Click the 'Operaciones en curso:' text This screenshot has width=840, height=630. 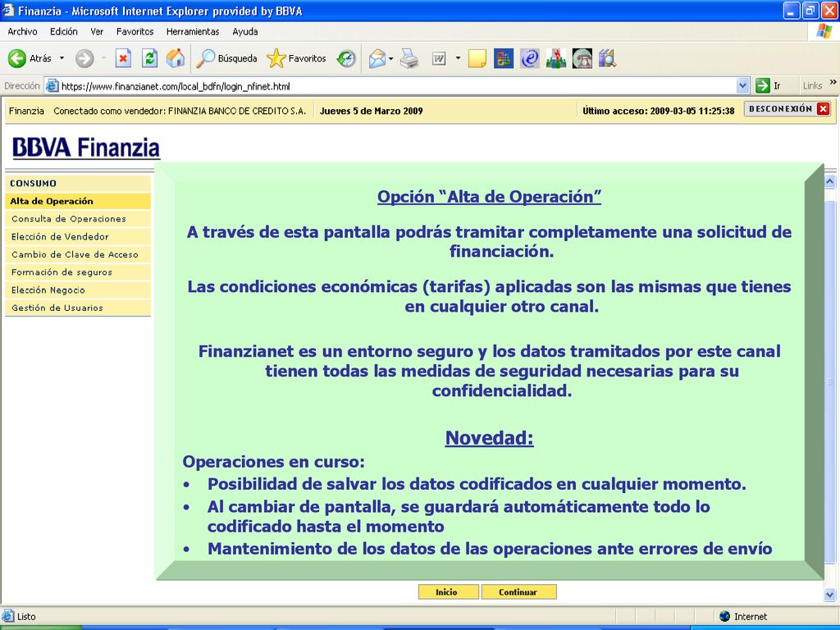pyautogui.click(x=274, y=462)
